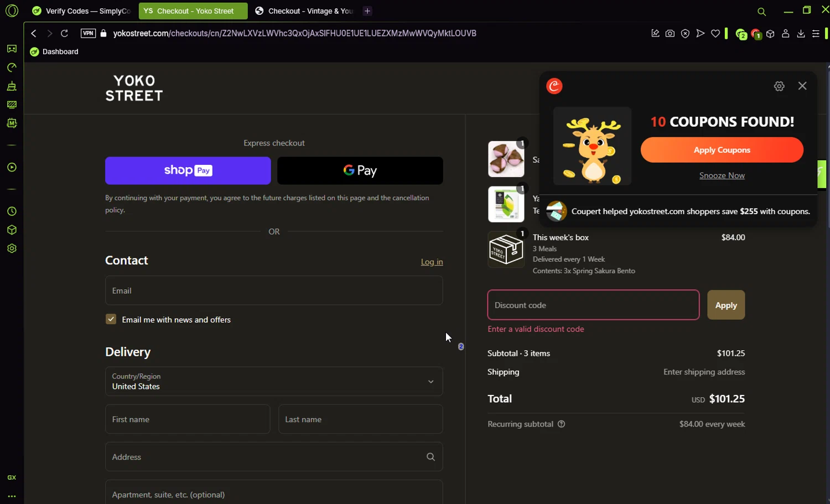Close the Coupert coupons popup
830x504 pixels.
(802, 86)
